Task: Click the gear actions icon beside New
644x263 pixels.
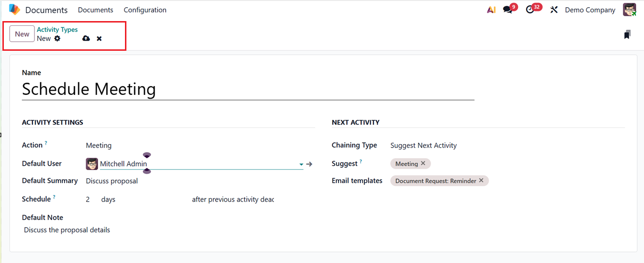Action: pyautogui.click(x=57, y=38)
